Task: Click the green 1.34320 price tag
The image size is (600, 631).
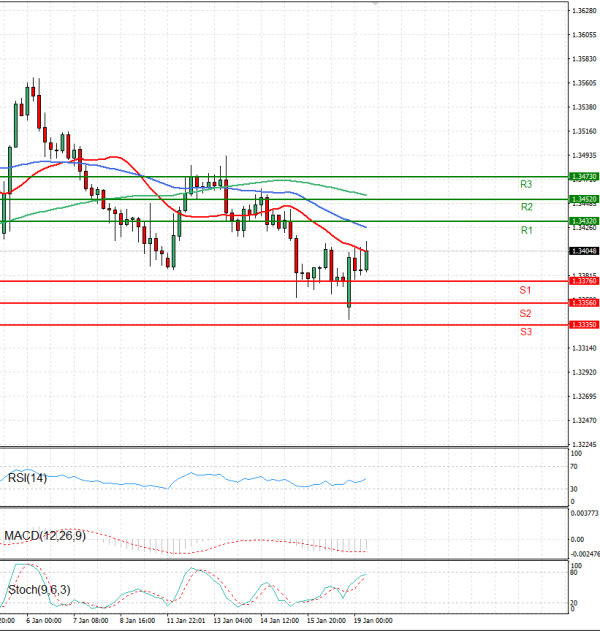Action: tap(583, 221)
